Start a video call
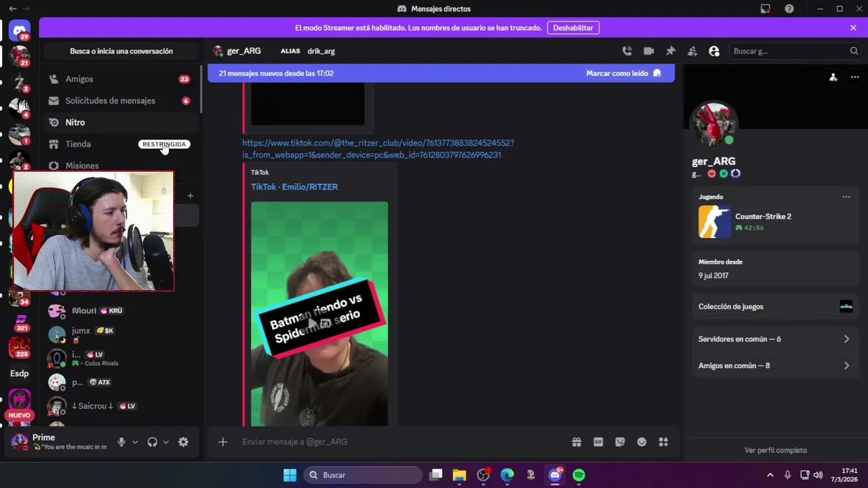This screenshot has width=868, height=488. point(649,51)
